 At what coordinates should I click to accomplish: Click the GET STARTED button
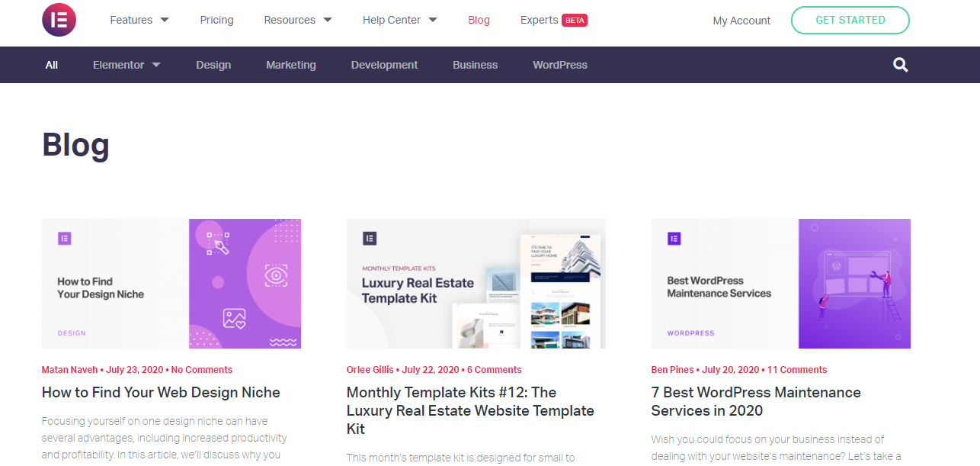coord(850,21)
